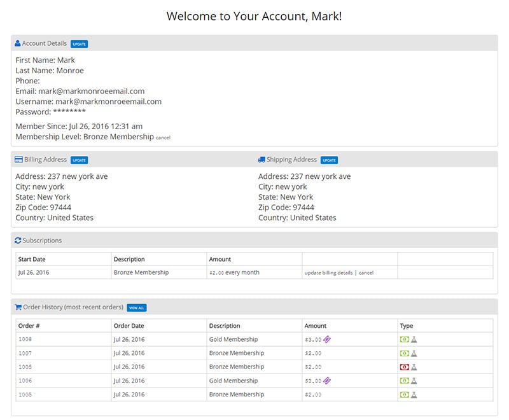Click the Shipping Address truck icon
This screenshot has height=420, width=509.
pyautogui.click(x=261, y=159)
